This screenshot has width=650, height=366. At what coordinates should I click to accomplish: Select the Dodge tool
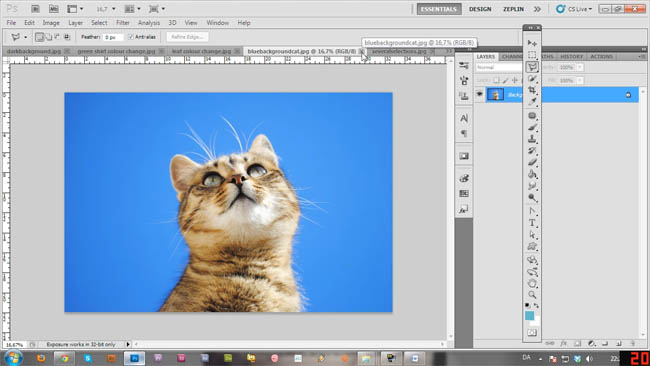tap(532, 197)
